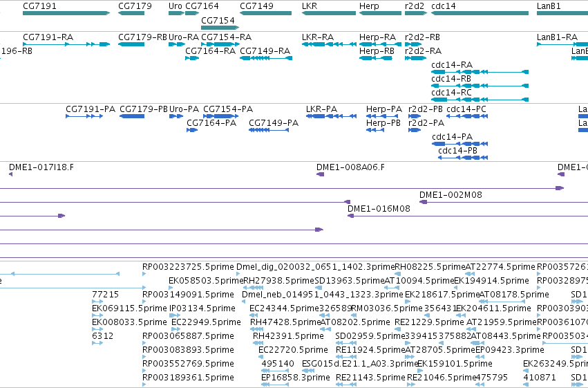Open the RH42391.5prime EST label

point(288,337)
